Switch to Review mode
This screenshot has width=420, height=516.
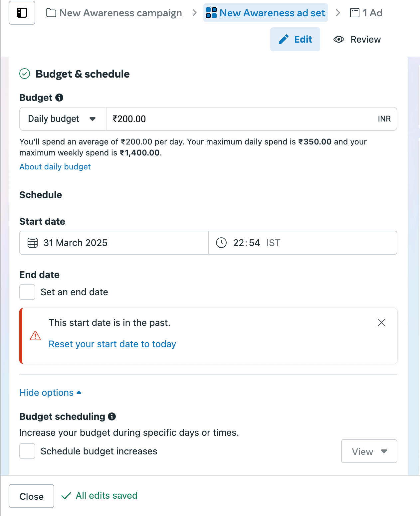[x=357, y=39]
